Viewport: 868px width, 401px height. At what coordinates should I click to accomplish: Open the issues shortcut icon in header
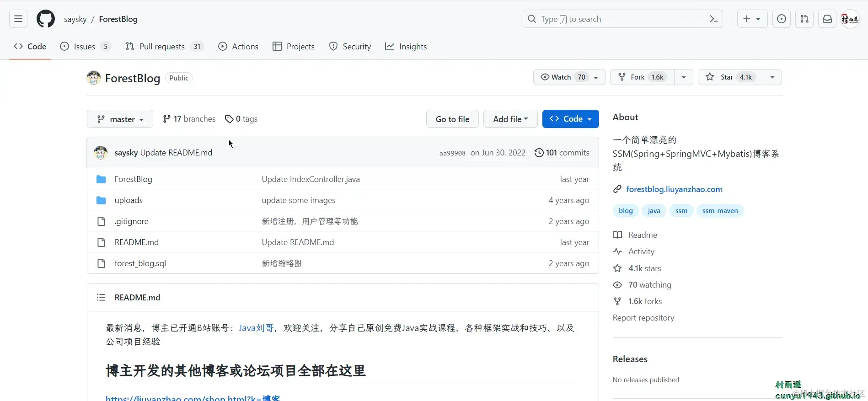tap(782, 19)
